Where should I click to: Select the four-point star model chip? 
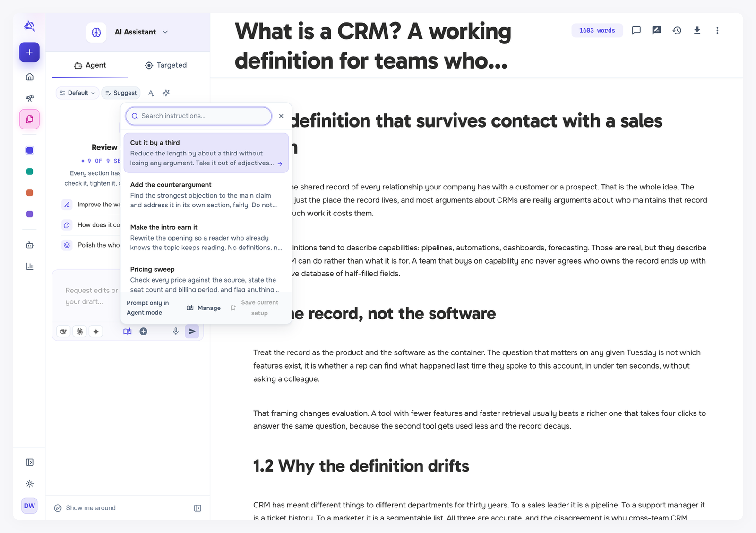96,332
